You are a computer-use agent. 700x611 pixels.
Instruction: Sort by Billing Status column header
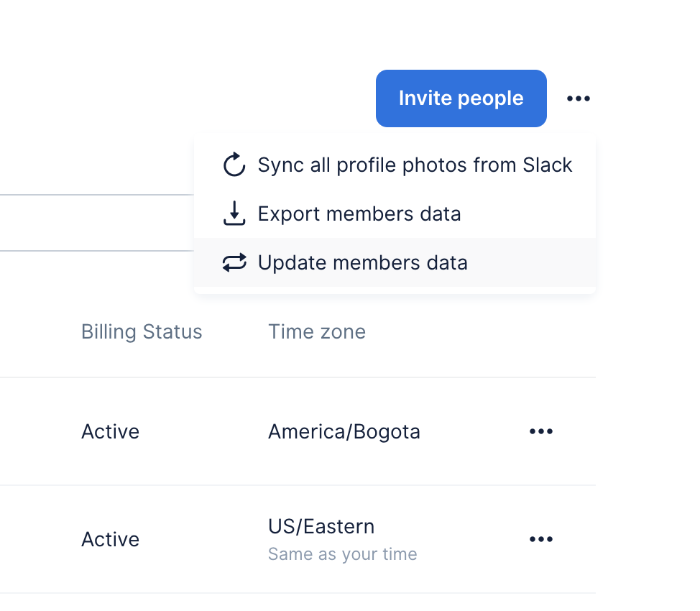pyautogui.click(x=142, y=331)
